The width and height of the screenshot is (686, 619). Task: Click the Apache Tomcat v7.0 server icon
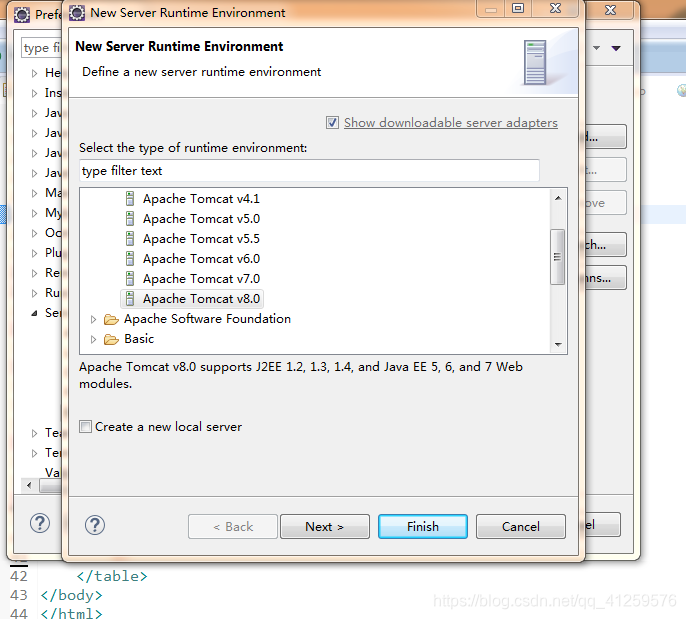pyautogui.click(x=130, y=279)
